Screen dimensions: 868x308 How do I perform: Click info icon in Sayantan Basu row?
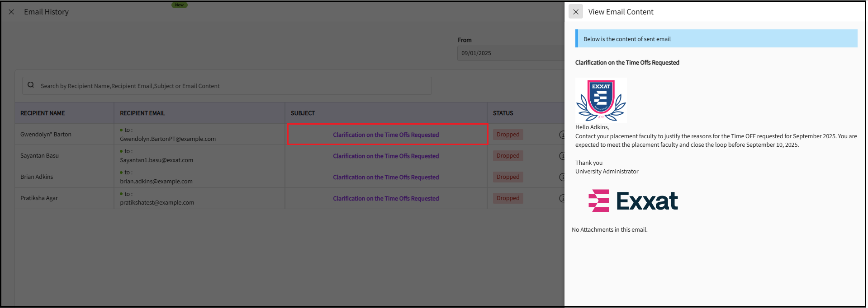coord(562,156)
